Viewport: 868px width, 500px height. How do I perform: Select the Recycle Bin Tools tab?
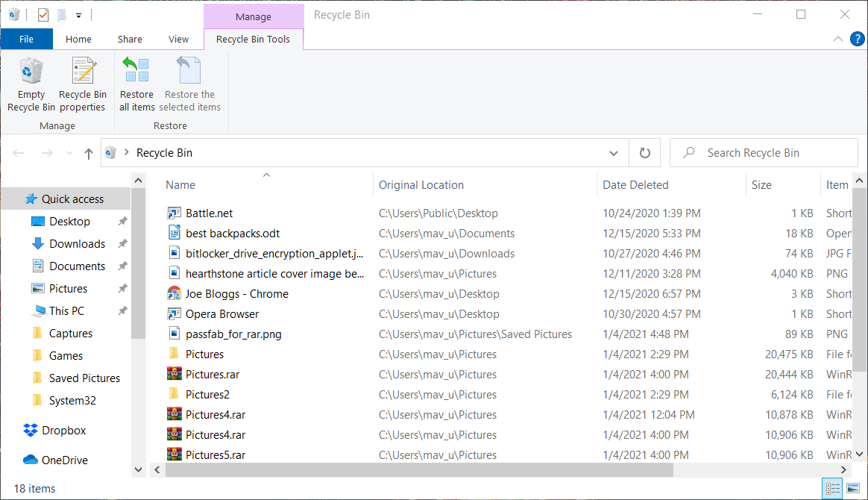253,39
